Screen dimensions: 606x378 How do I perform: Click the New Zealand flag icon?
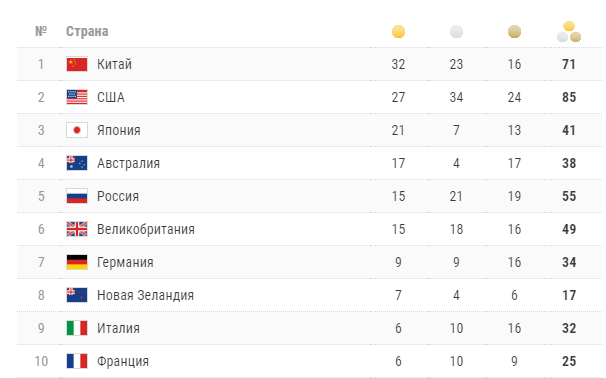(77, 295)
